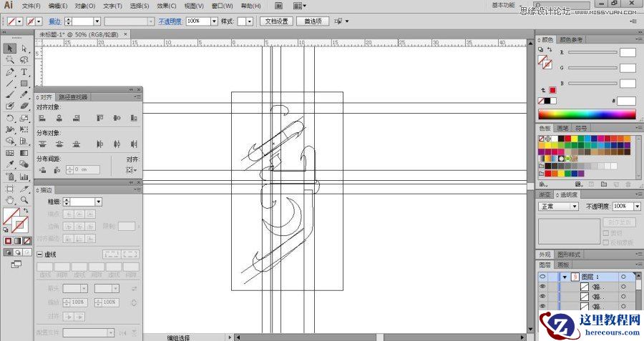Choose the Scale tool
This screenshot has width=644, height=341.
pyautogui.click(x=24, y=118)
